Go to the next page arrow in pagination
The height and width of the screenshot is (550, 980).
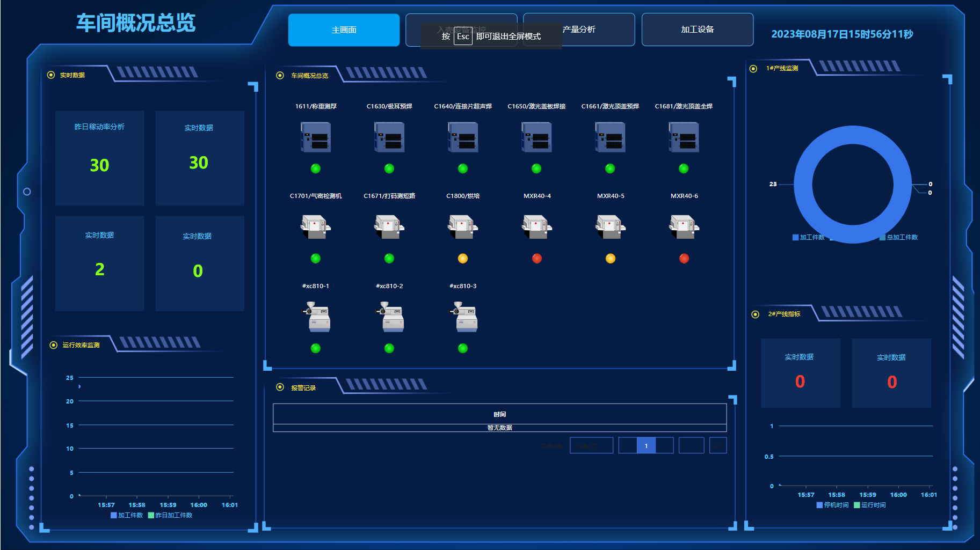[665, 445]
